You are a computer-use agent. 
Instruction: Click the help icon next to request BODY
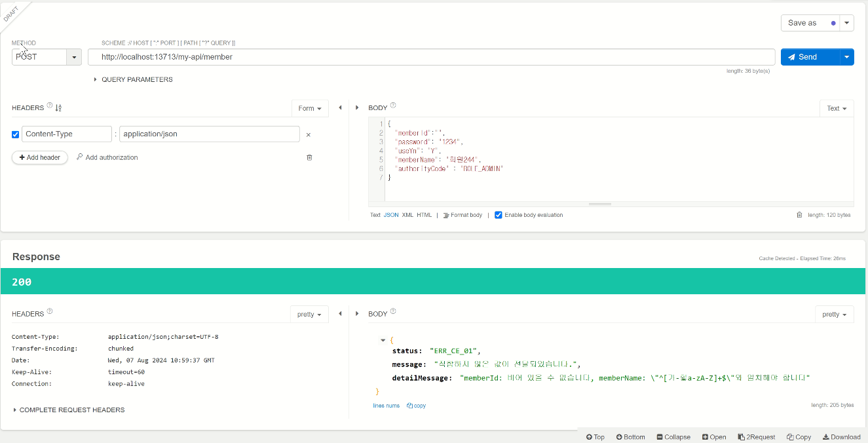pos(393,106)
